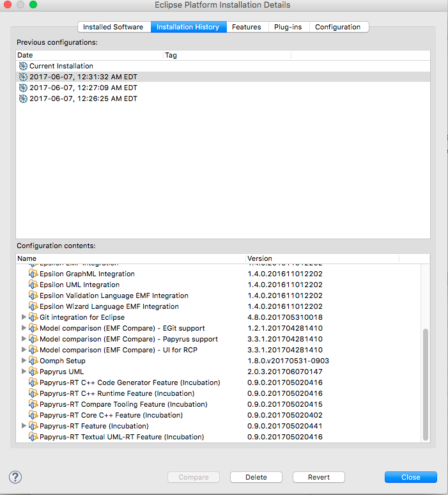
Task: Expand Git integration for Eclipse
Action: [x=24, y=317]
